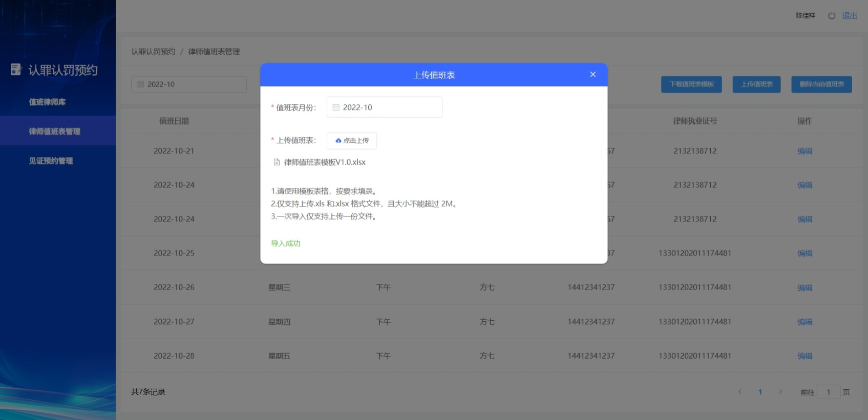Open the 值班表月份 date picker in dialog
Screen dimensions: 868x420
click(384, 107)
